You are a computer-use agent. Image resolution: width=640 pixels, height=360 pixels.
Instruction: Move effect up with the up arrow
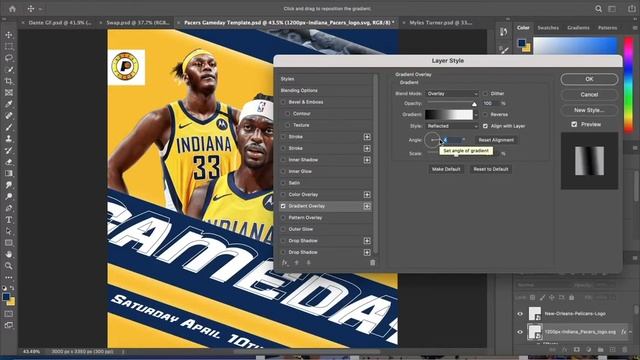click(x=297, y=263)
